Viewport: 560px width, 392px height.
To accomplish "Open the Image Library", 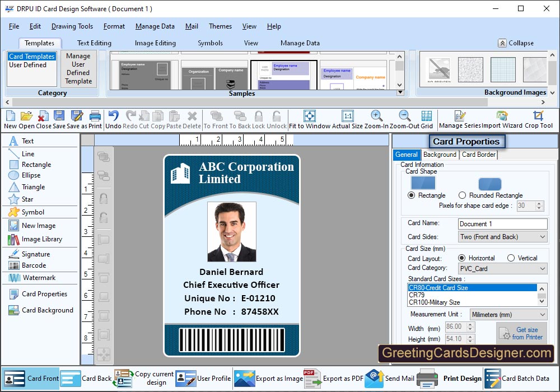I will point(35,239).
